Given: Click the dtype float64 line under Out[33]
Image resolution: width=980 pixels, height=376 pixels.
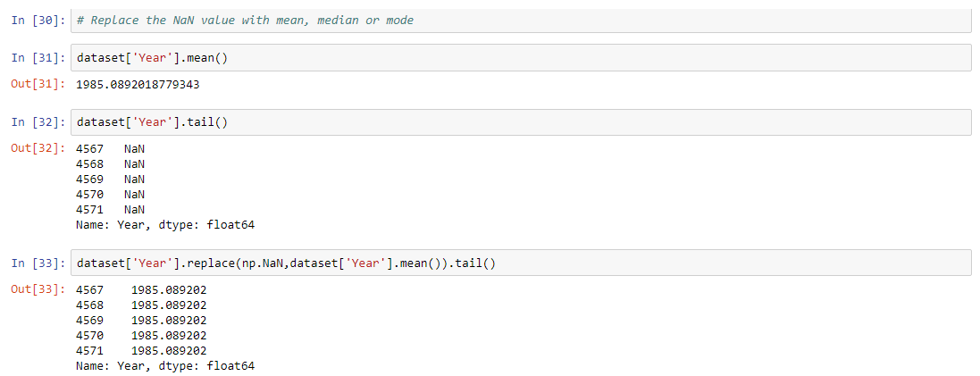Looking at the screenshot, I should click(x=165, y=366).
